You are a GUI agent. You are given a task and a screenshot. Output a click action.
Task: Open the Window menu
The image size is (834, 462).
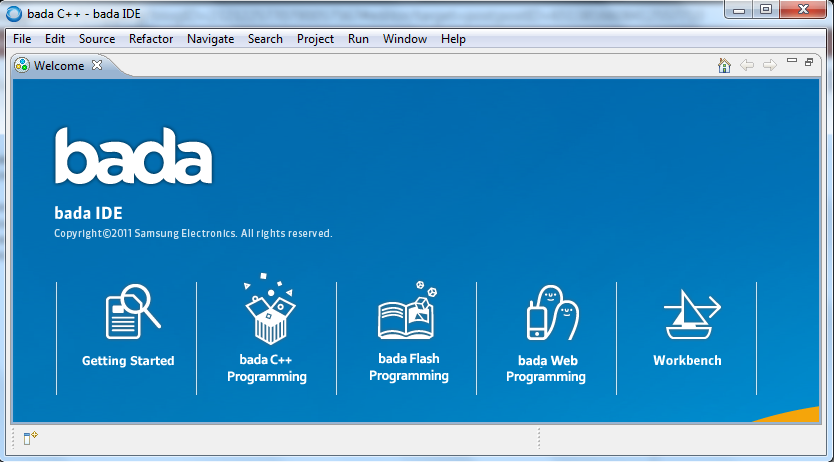405,39
